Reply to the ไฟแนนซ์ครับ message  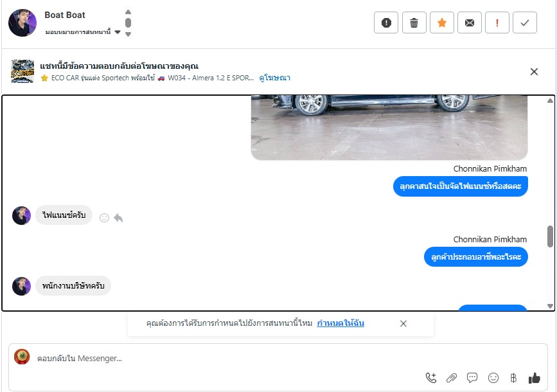[118, 217]
